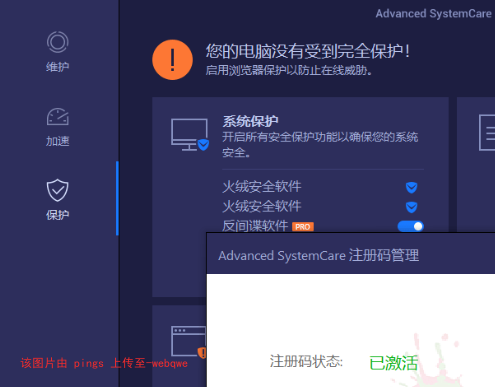Click the browser window icon with orange shield

(189, 342)
